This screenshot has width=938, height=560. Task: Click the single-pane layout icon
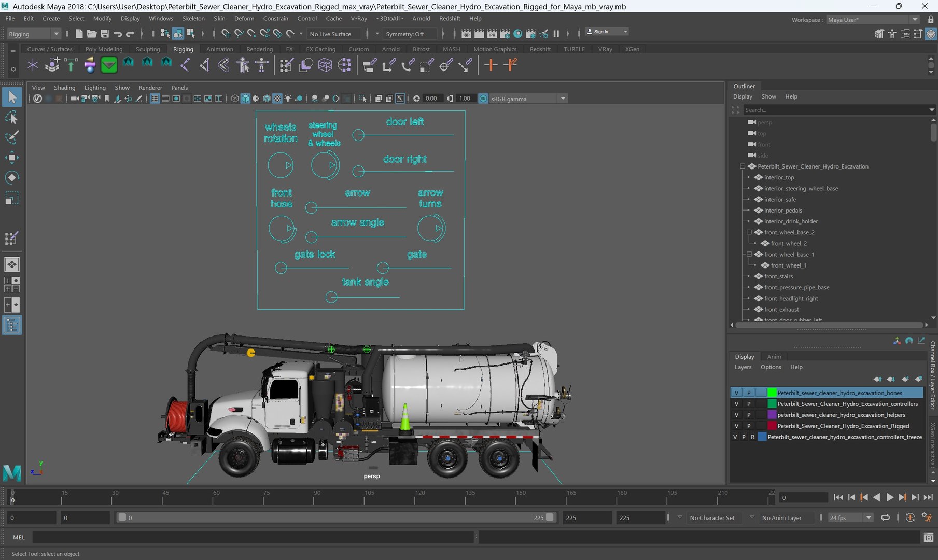point(12,264)
